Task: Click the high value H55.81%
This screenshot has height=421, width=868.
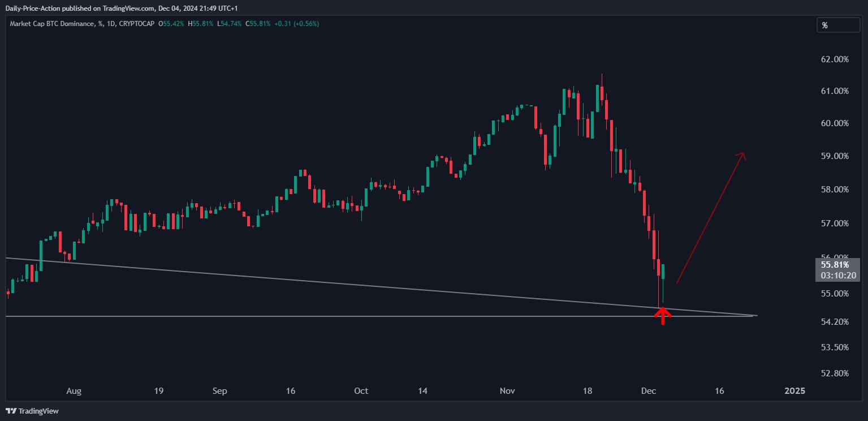Action: 201,24
